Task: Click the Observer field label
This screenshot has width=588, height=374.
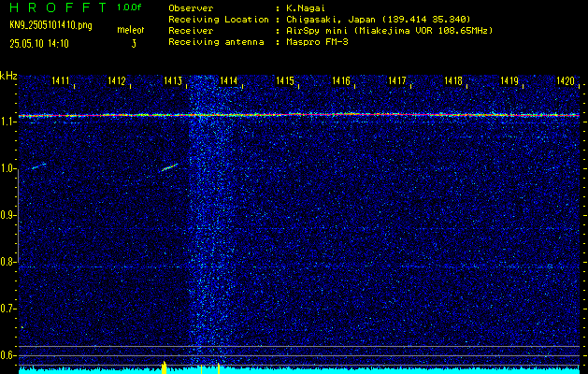Action: click(x=191, y=7)
